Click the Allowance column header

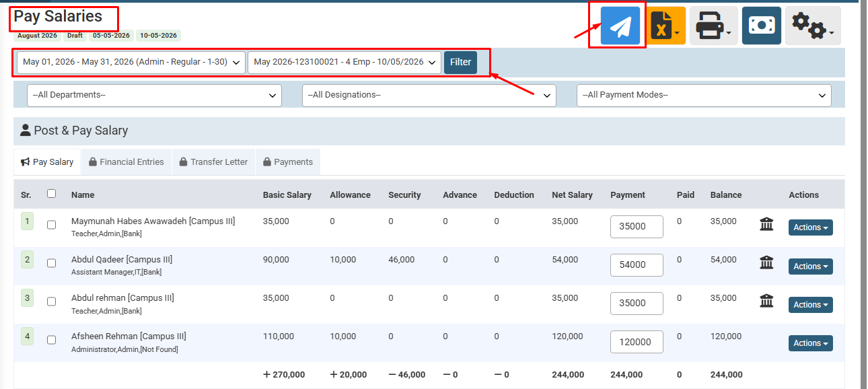350,195
